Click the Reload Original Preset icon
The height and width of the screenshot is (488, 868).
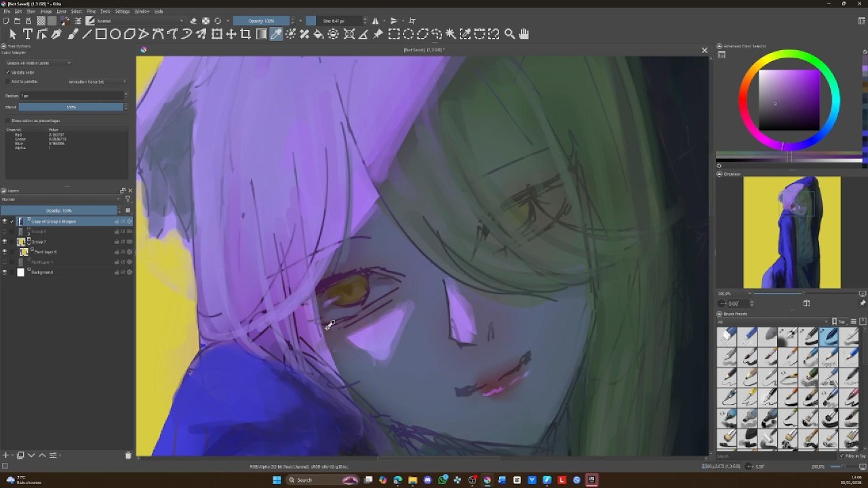coord(218,21)
